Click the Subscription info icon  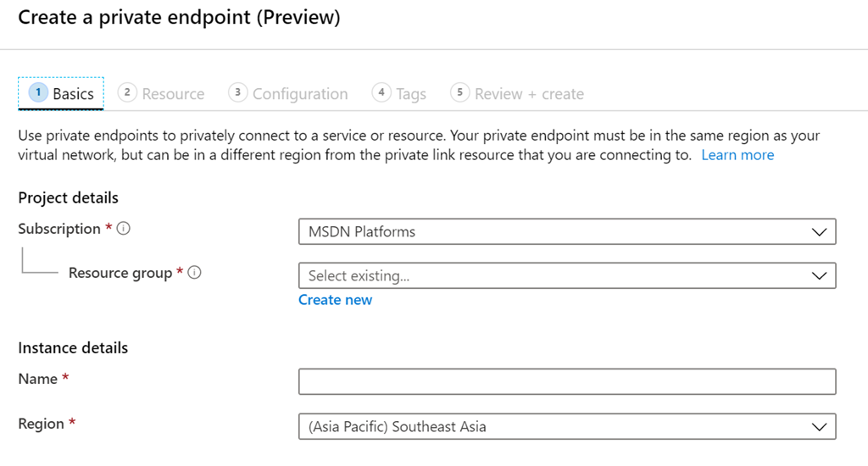(x=124, y=229)
